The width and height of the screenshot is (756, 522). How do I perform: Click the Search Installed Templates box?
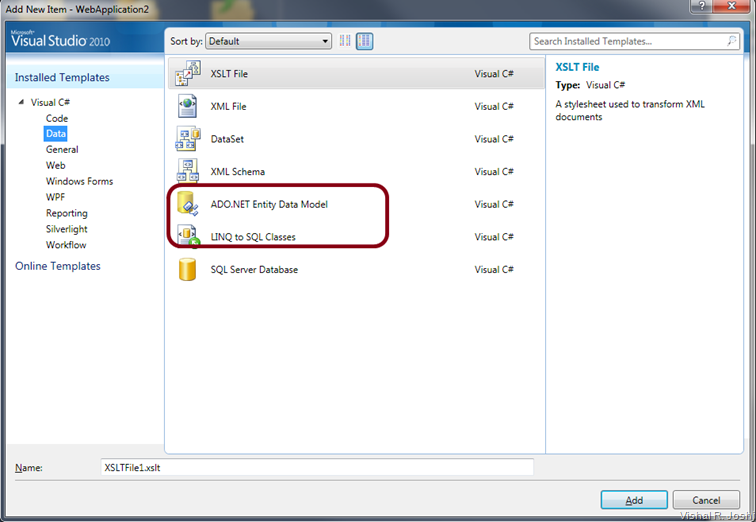[634, 41]
